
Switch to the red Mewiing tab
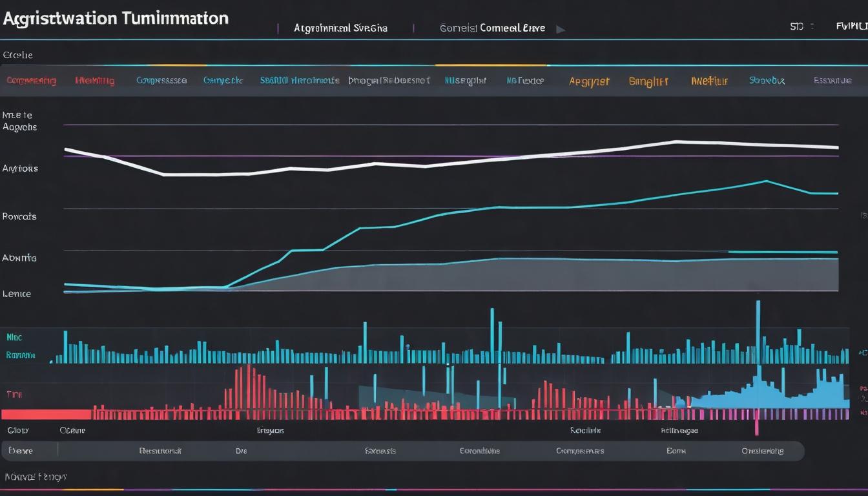[x=94, y=81]
